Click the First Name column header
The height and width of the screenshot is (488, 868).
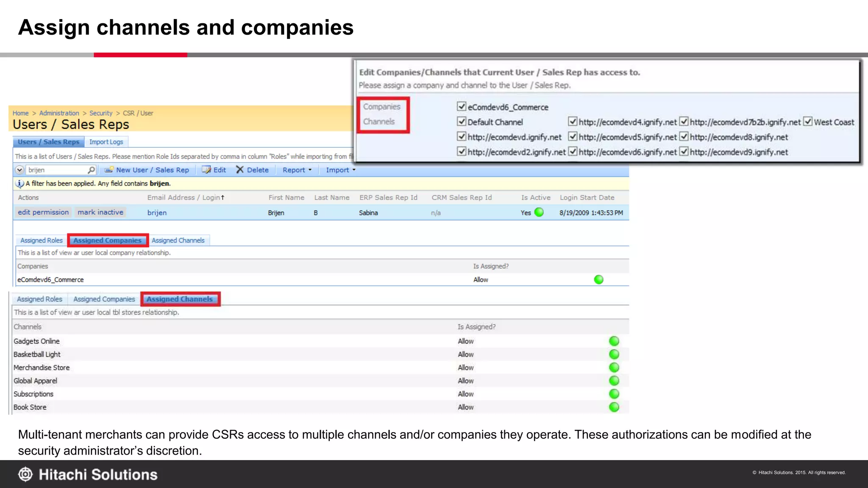pos(286,197)
